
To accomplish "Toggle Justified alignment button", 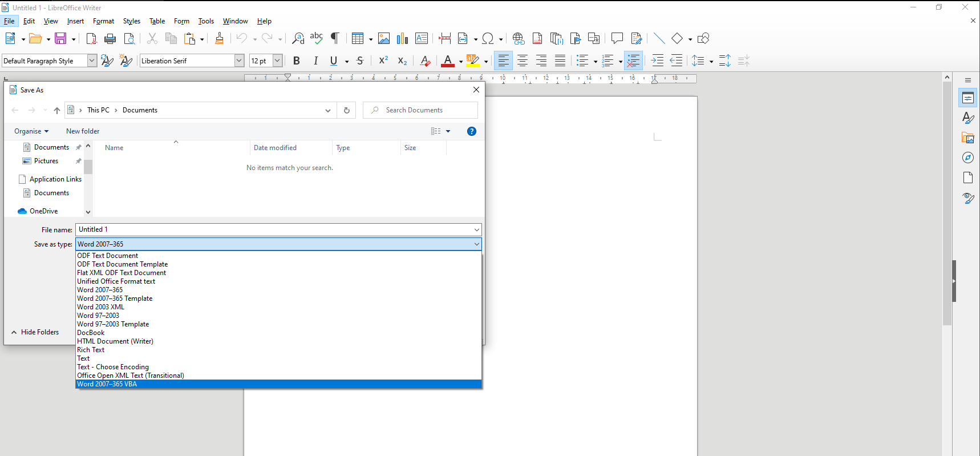I will tap(560, 60).
